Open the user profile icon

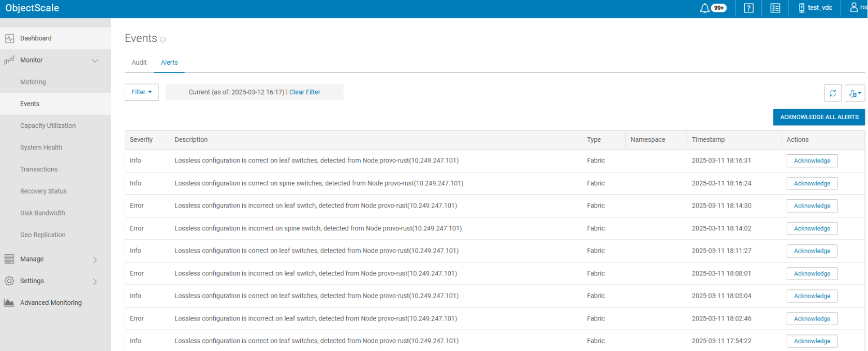pos(854,8)
